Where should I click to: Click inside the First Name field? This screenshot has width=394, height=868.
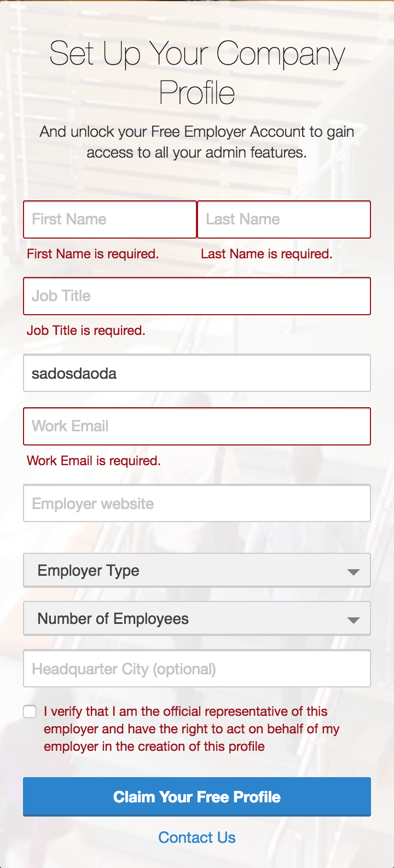(x=109, y=219)
